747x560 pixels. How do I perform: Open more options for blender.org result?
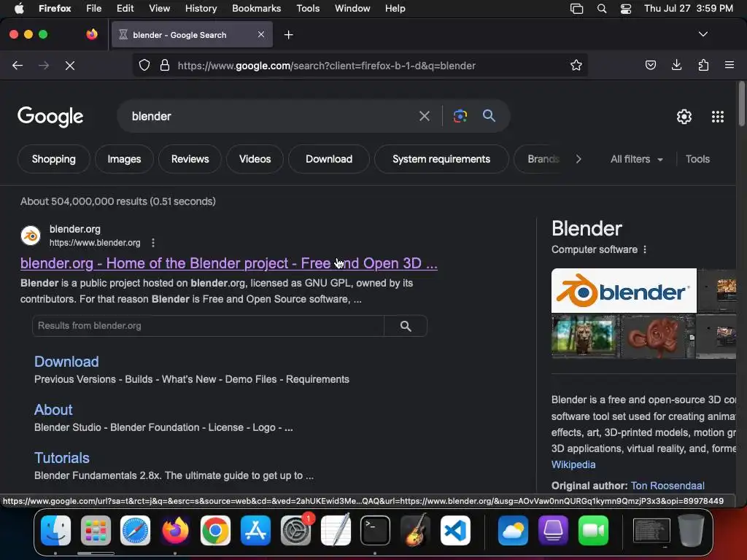tap(153, 243)
